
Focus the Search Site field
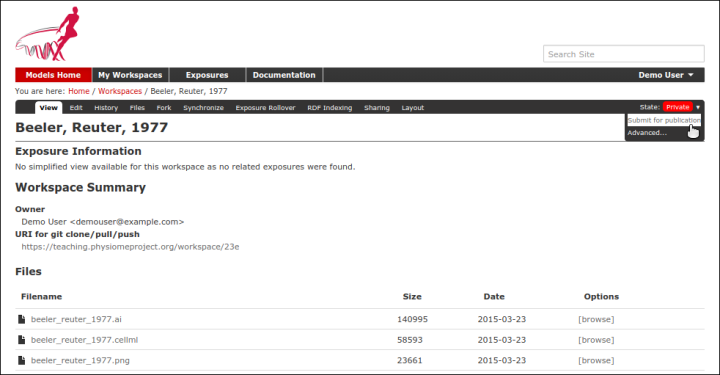point(624,54)
